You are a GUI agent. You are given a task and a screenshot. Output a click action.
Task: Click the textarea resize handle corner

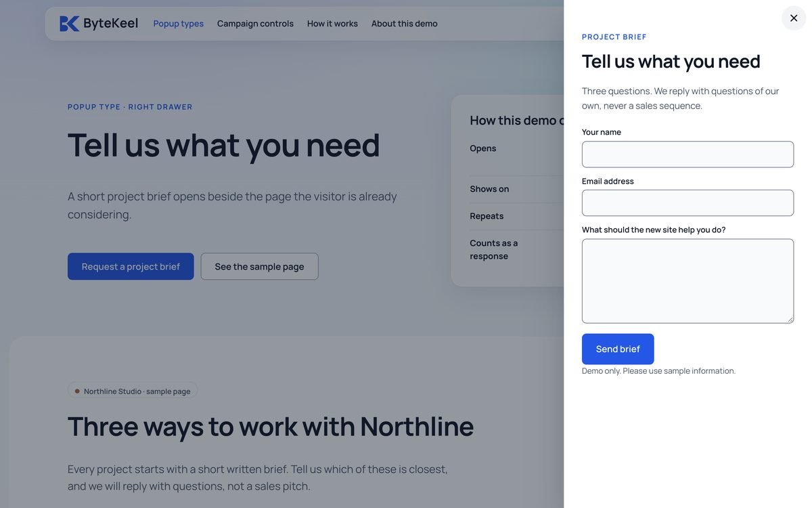(790, 320)
